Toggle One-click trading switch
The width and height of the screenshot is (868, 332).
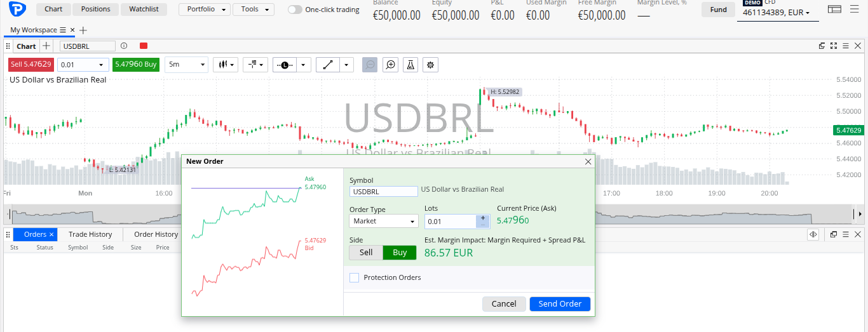295,10
